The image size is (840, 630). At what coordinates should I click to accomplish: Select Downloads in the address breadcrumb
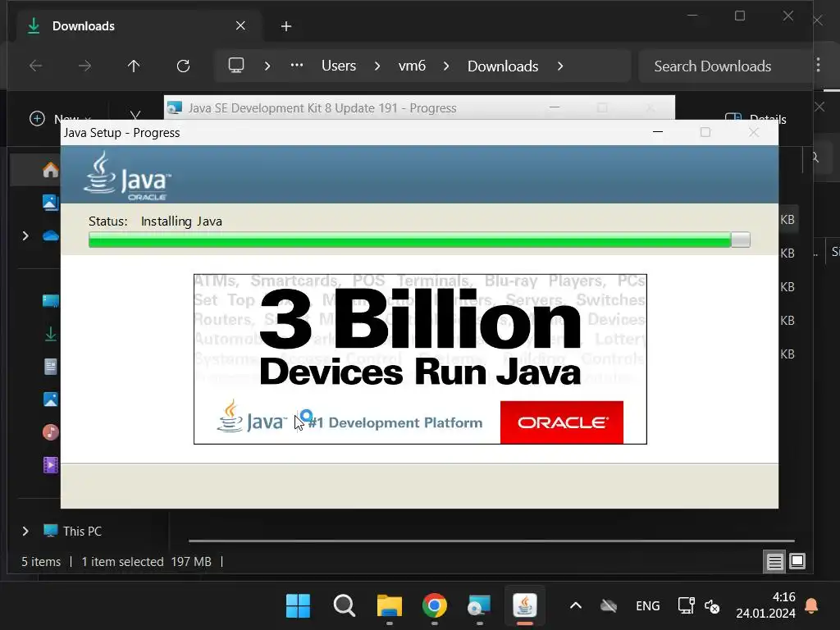503,66
